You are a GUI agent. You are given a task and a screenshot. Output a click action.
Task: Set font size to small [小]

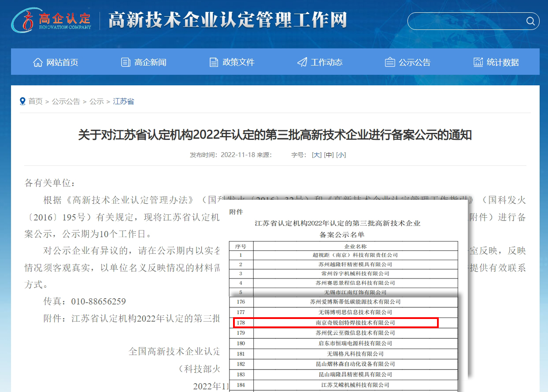point(341,155)
